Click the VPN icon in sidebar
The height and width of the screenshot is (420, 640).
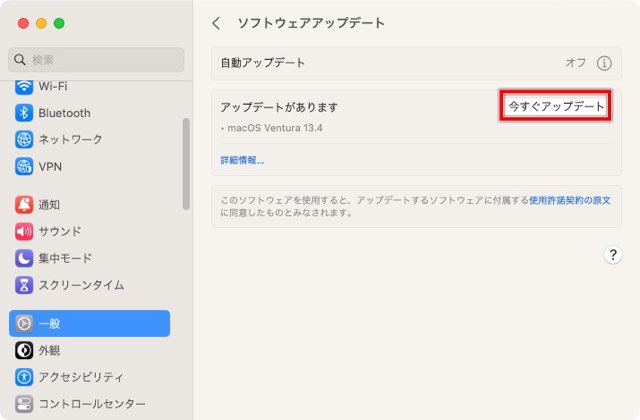point(24,167)
